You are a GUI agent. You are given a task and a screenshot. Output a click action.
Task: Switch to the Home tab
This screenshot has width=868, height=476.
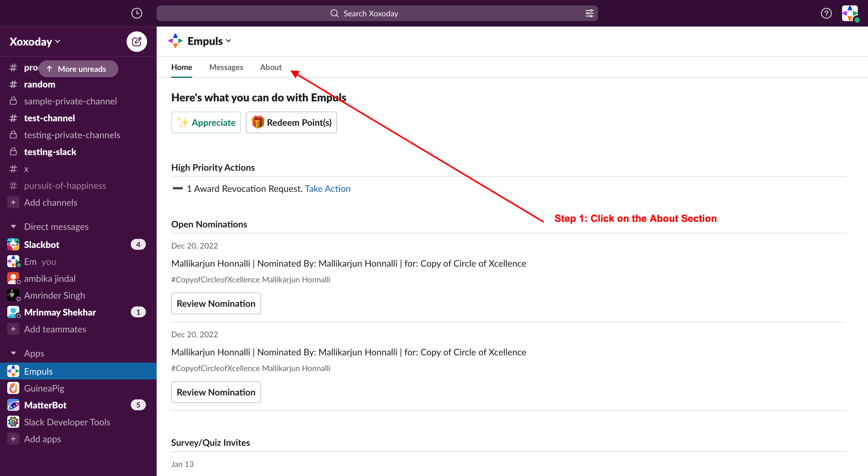182,67
